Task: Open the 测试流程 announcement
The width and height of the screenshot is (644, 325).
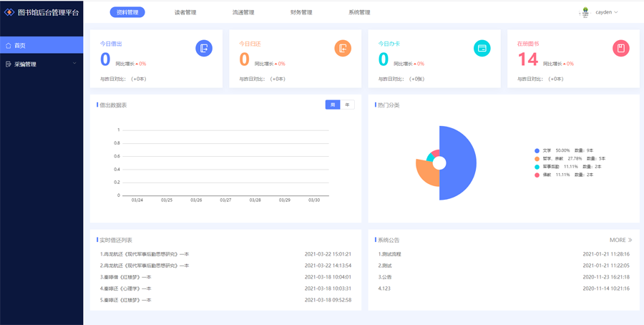Action: (x=390, y=254)
